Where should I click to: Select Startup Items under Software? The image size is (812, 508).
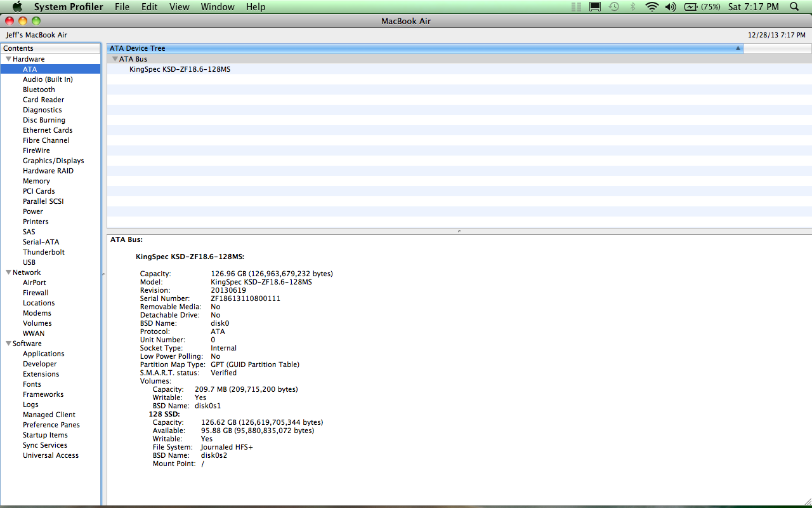pos(45,435)
